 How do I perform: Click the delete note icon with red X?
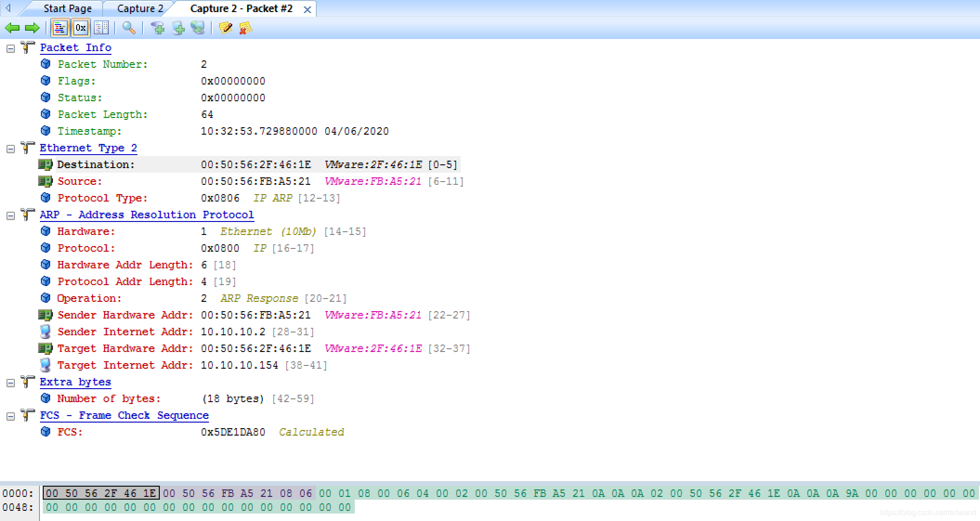point(245,28)
